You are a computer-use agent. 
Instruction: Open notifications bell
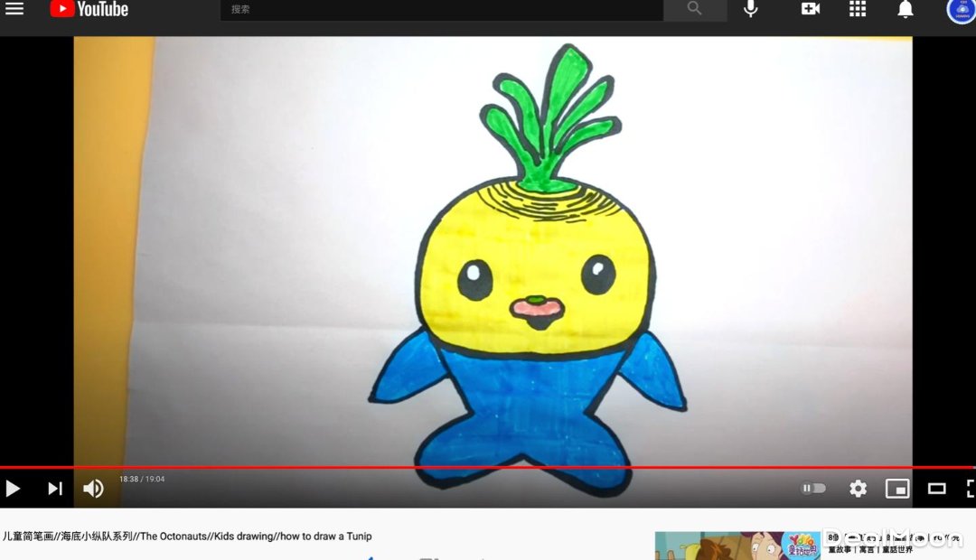point(905,9)
